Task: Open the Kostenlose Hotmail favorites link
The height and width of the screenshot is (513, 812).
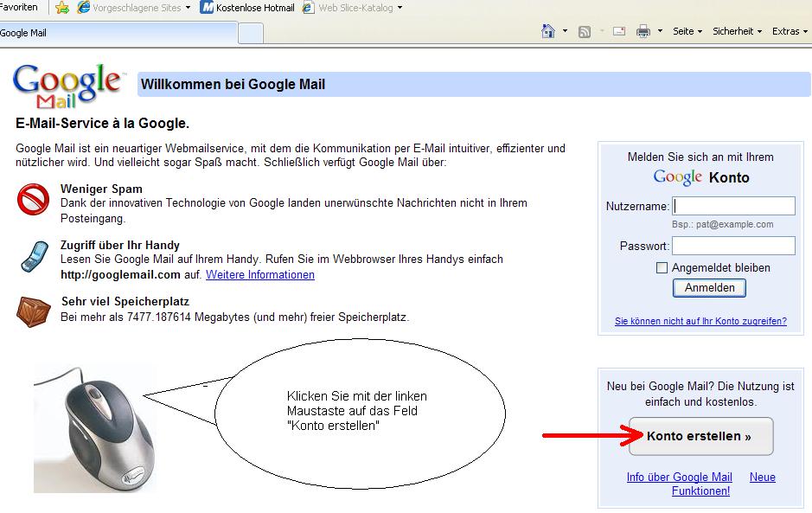Action: click(246, 8)
